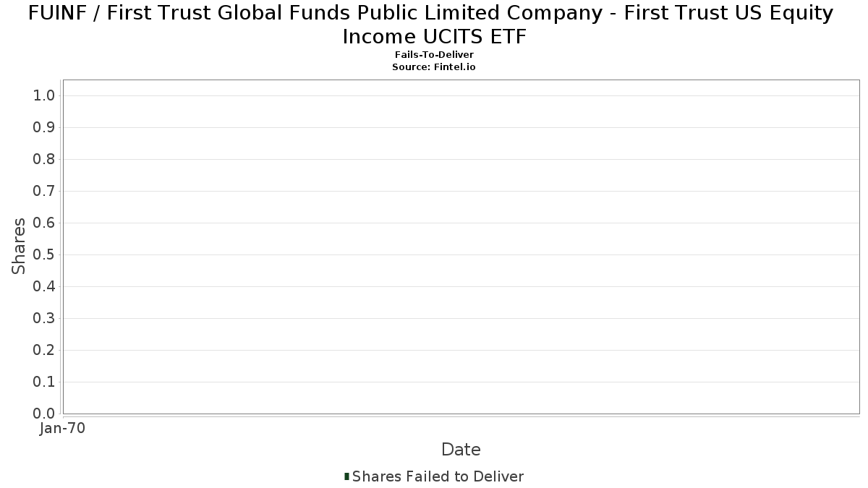This screenshot has width=868, height=488.
Task: Click the 0.9 y-axis tick label
Action: click(x=44, y=128)
